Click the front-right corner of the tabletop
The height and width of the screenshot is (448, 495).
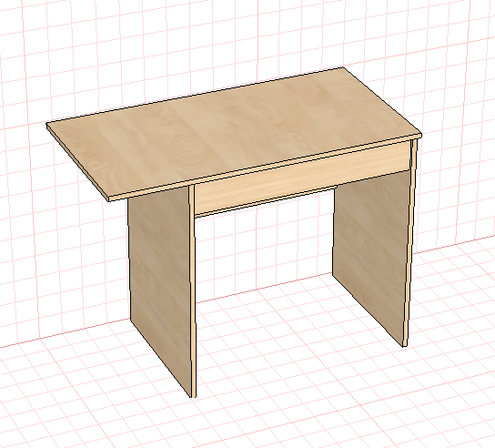(x=420, y=135)
